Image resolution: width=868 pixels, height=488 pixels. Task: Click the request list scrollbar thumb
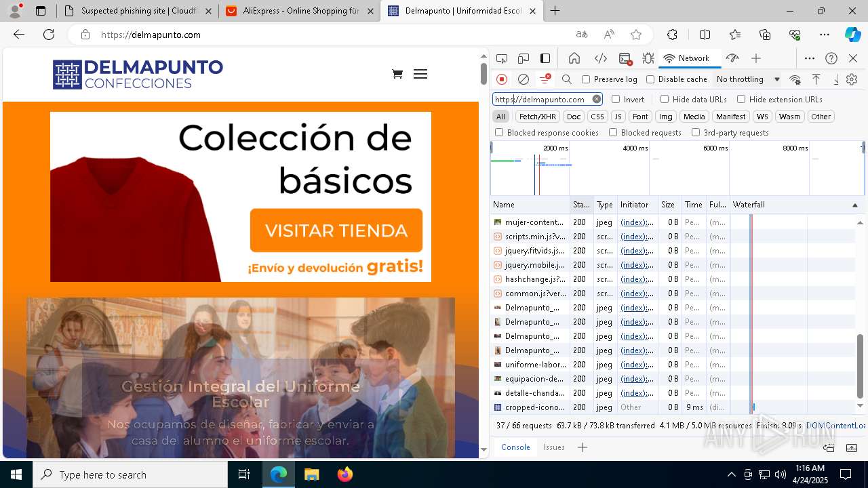coord(860,366)
